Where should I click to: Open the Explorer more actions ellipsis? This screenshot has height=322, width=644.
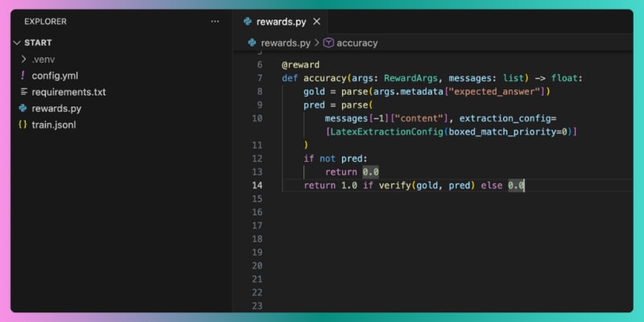click(x=215, y=22)
